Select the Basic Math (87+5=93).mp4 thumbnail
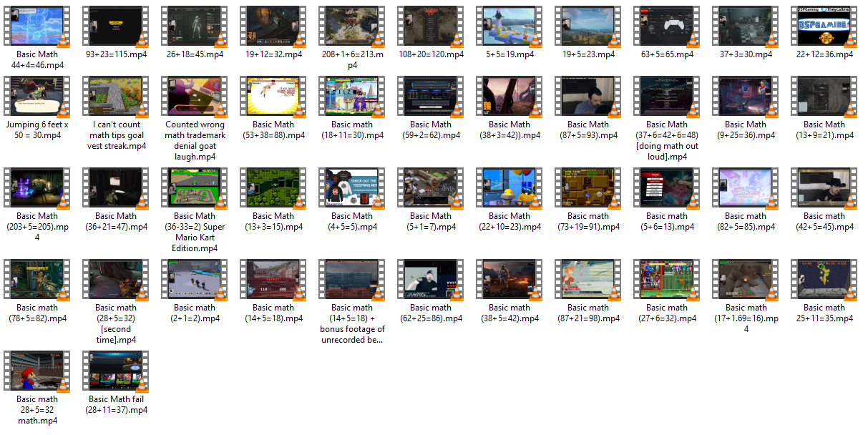The image size is (868, 435). [588, 97]
